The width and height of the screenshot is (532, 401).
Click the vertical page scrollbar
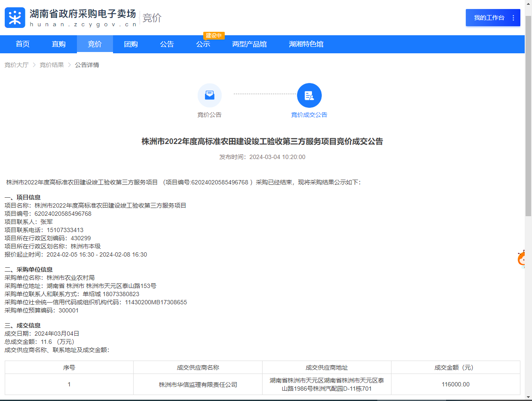coord(528,129)
